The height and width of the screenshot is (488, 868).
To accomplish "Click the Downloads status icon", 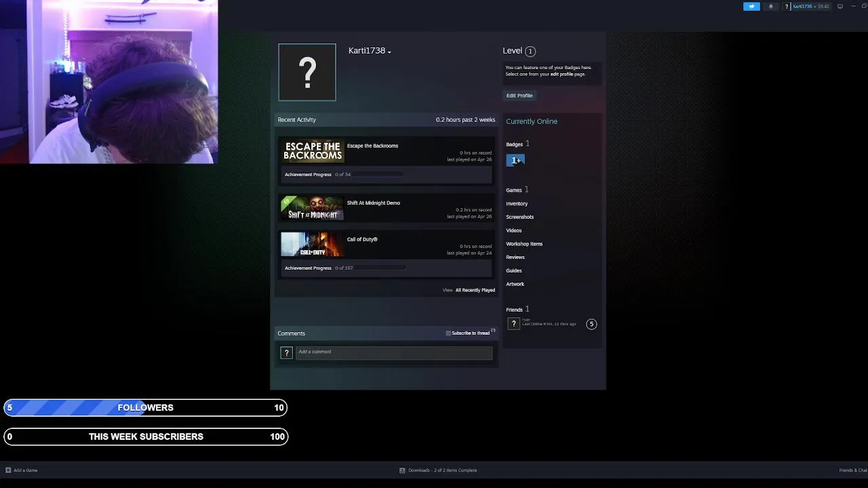I will click(402, 470).
